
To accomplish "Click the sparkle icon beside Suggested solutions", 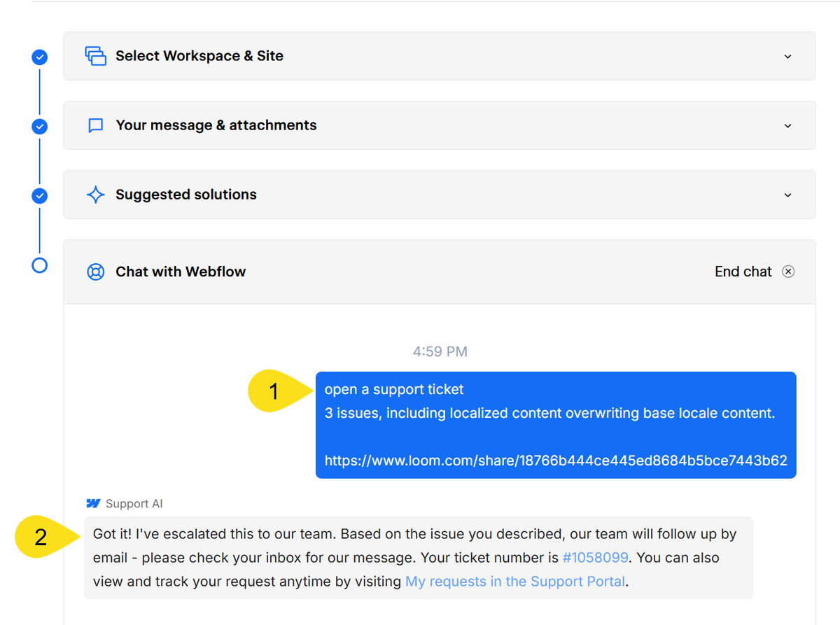I will pos(96,195).
